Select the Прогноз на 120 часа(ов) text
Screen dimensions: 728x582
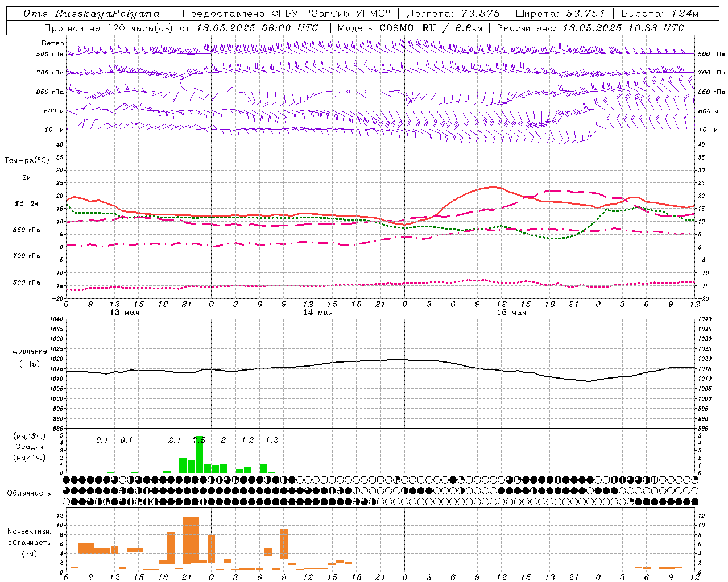click(x=110, y=27)
